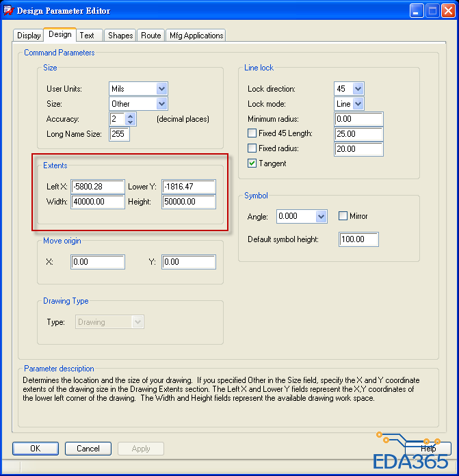Click the Command Parameters group label
Viewport: 459px width, 476px height.
[x=60, y=53]
